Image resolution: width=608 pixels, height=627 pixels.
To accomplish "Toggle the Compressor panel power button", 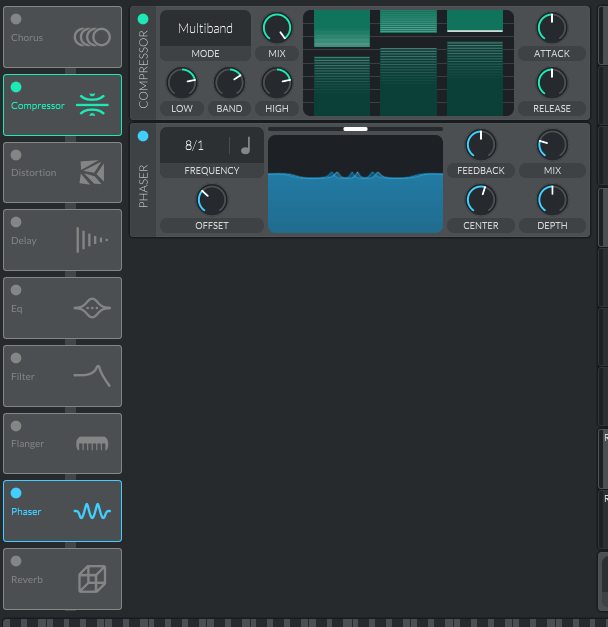I will pyautogui.click(x=143, y=19).
